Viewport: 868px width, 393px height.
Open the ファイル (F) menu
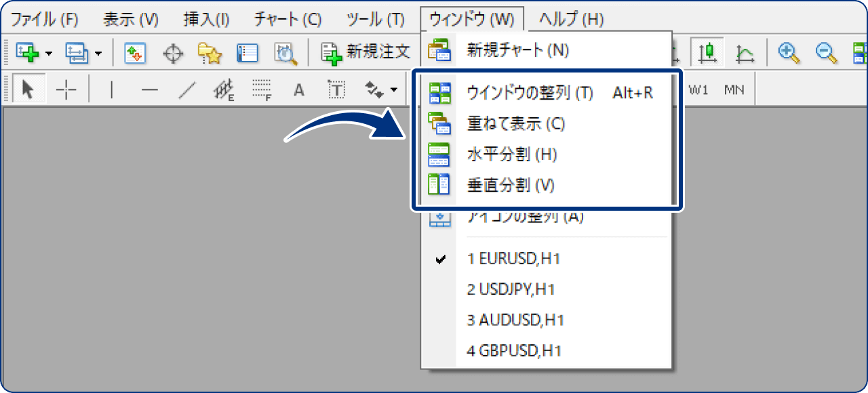(x=45, y=19)
